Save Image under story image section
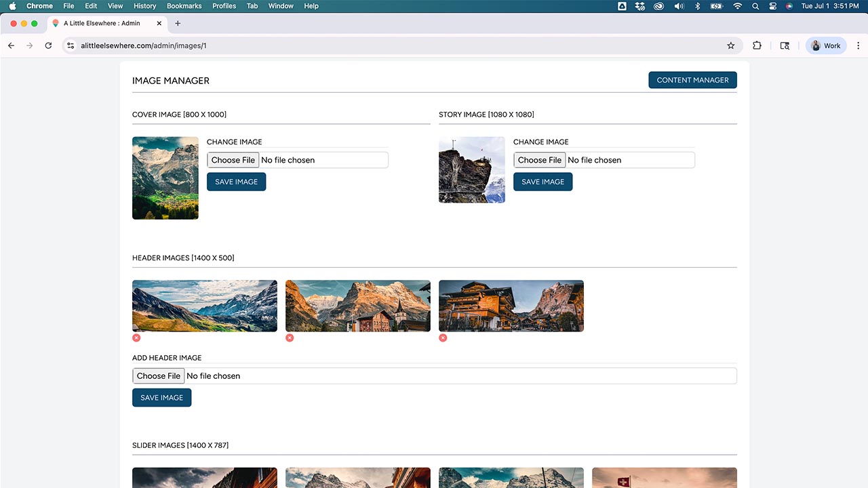The height and width of the screenshot is (488, 868). (542, 182)
